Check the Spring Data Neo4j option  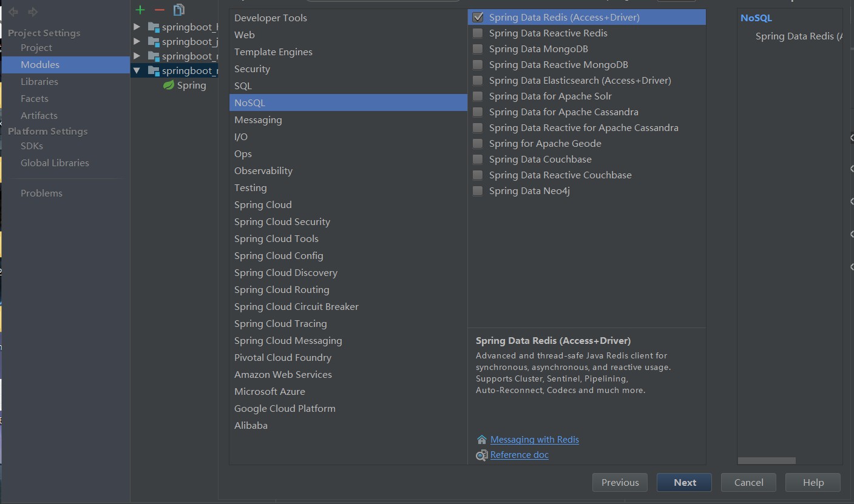(478, 191)
